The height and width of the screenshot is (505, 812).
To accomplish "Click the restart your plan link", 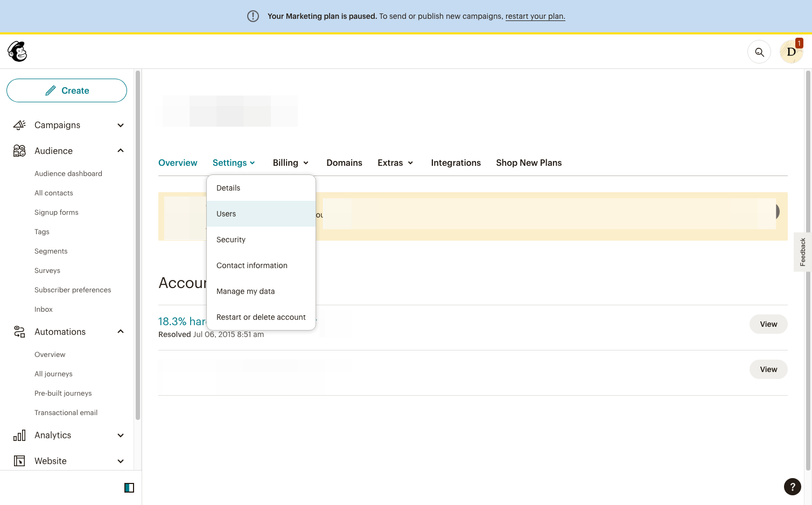I will [535, 16].
